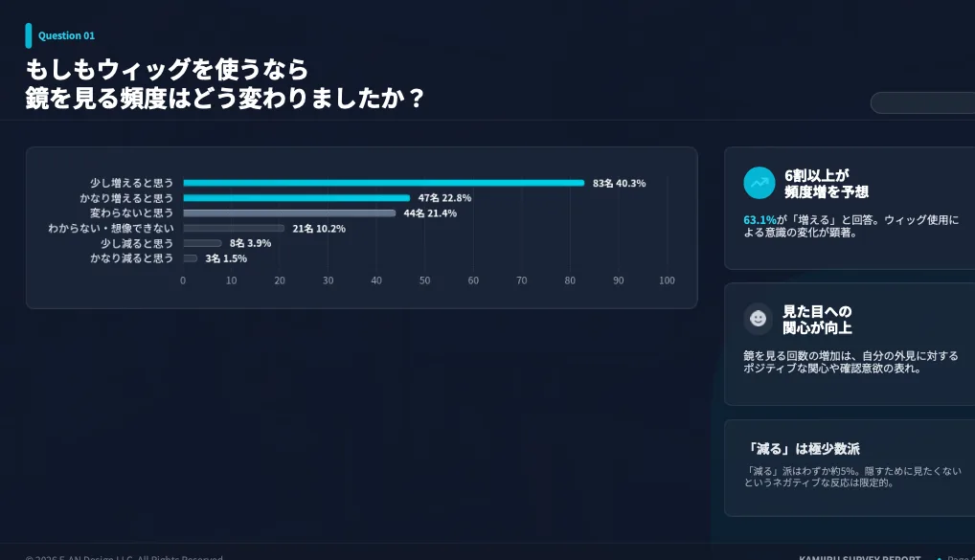Select the かなり増えると思う bar
The height and width of the screenshot is (560, 975).
point(296,198)
